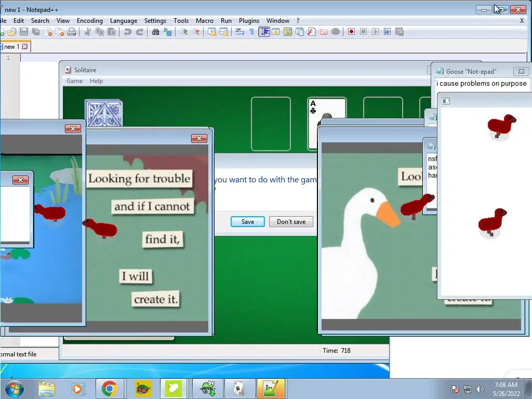Toggle synchronized horizontal scrolling icon
Screen dimensions: 532x399
224,32
